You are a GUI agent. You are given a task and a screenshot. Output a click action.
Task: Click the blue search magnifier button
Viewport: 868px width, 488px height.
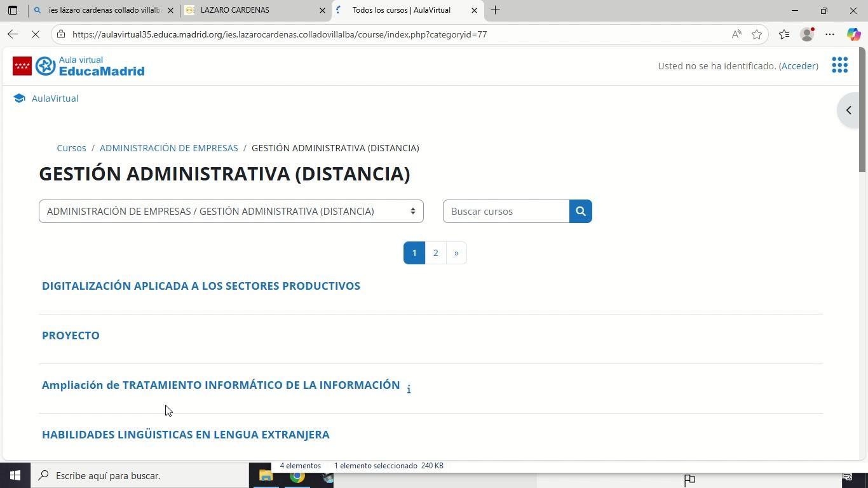click(x=580, y=212)
